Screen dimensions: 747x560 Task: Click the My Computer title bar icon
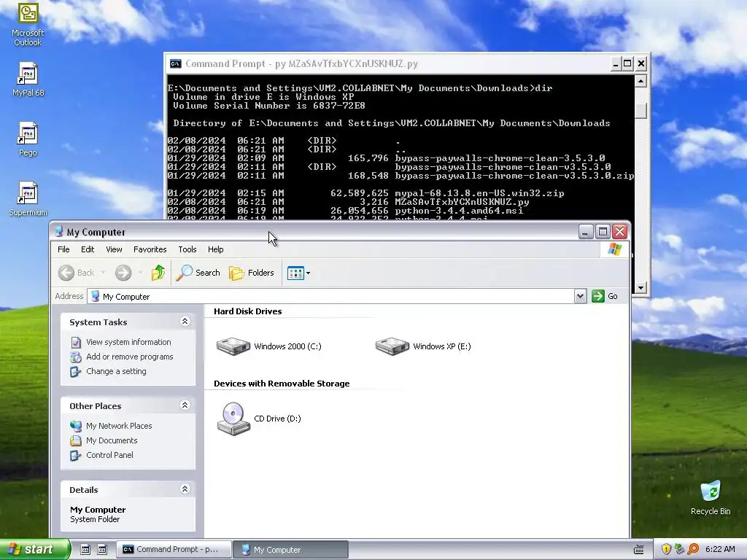point(59,232)
